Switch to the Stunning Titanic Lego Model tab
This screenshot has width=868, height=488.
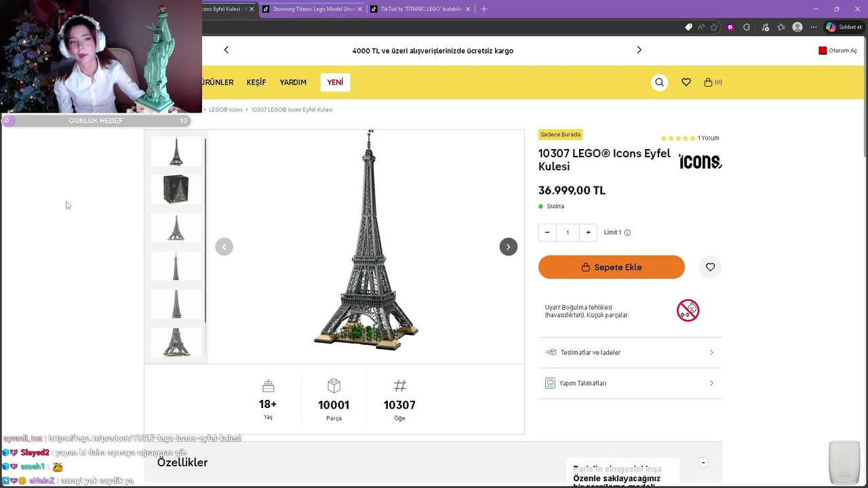coord(313,9)
